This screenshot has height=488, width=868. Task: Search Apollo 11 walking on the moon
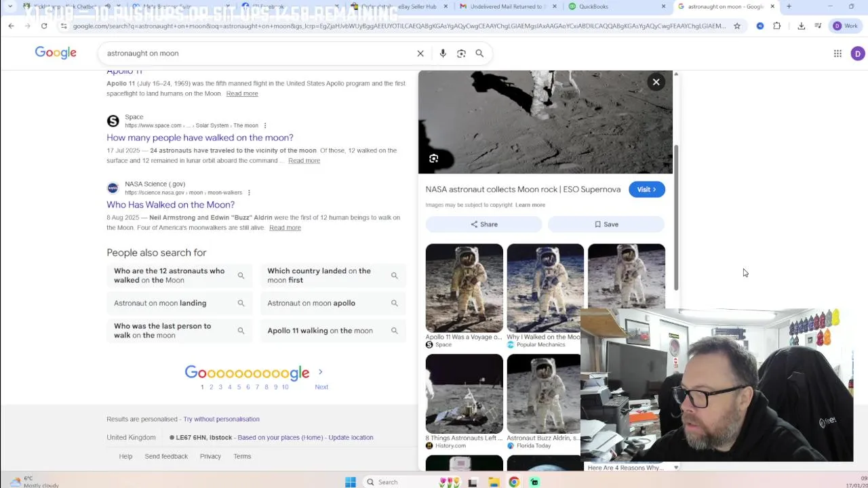tap(333, 331)
